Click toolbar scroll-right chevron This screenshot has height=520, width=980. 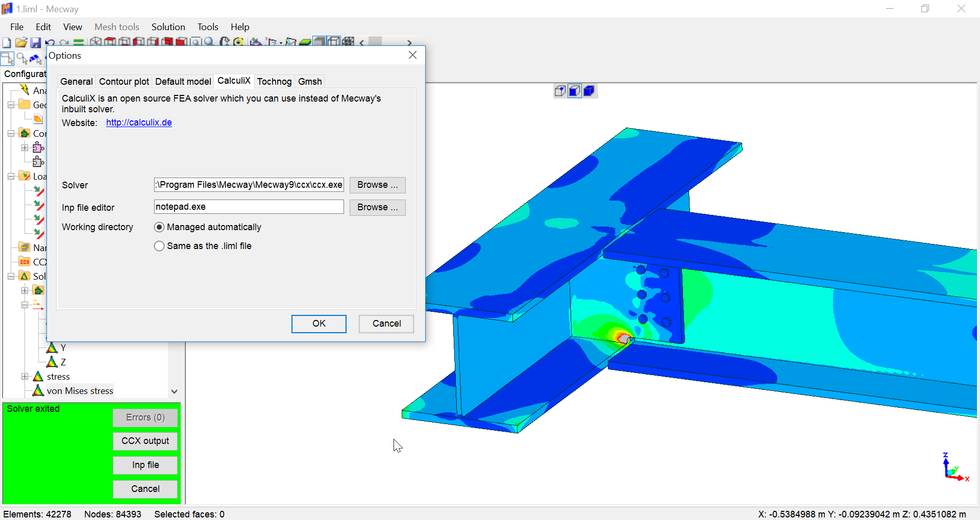tap(409, 42)
